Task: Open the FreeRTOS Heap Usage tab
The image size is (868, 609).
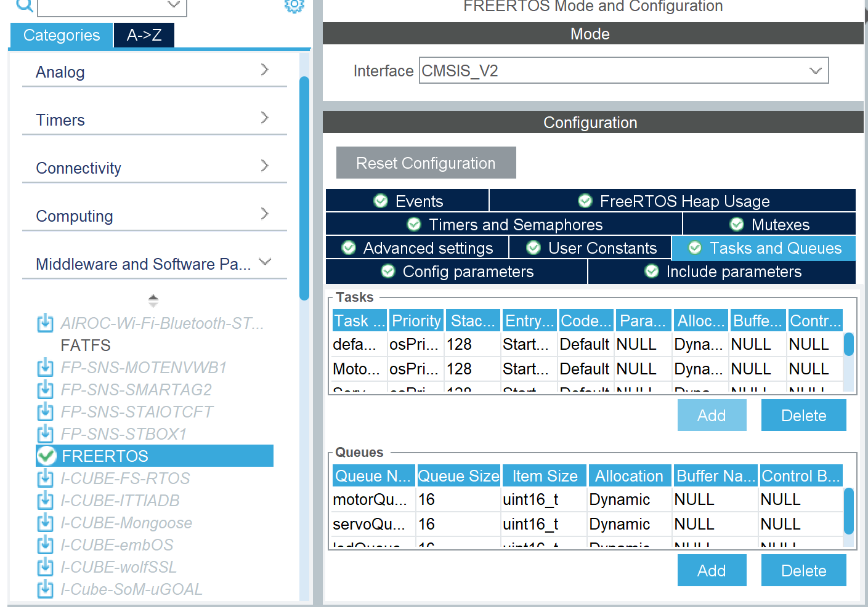Action: (673, 201)
